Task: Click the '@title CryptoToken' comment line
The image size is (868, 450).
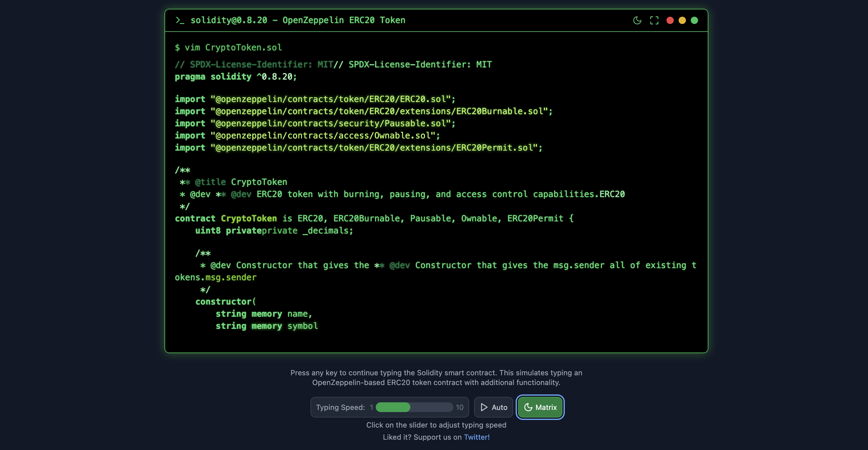Action: [x=233, y=182]
